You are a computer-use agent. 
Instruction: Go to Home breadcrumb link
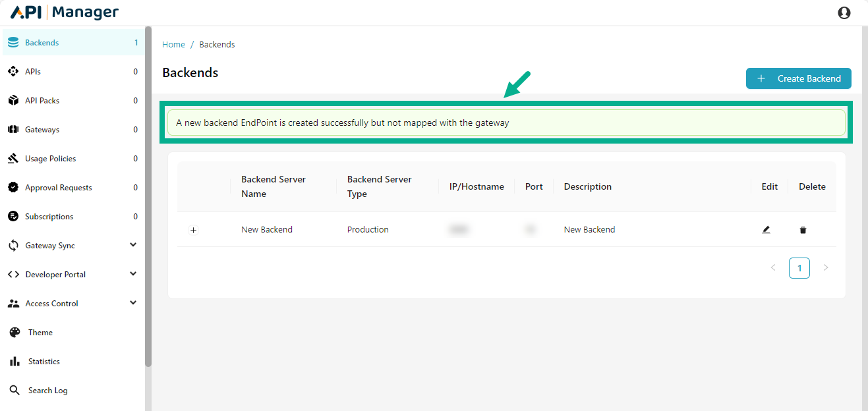click(173, 45)
